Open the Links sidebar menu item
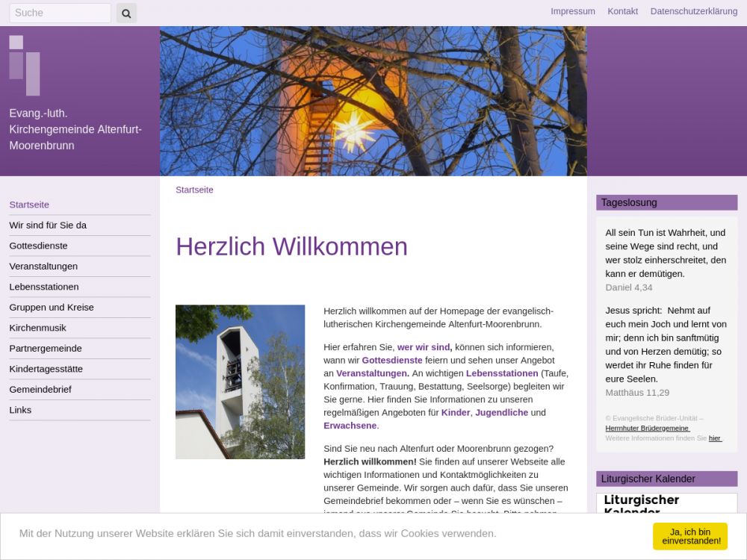 (20, 410)
